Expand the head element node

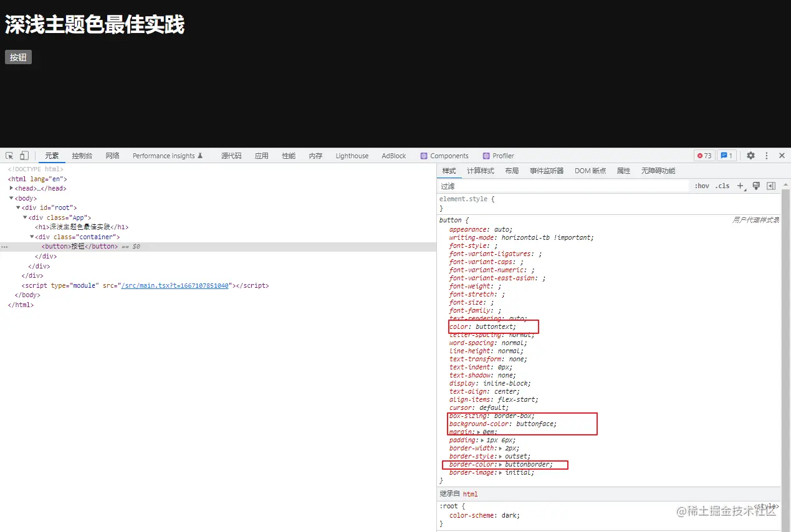[x=11, y=188]
